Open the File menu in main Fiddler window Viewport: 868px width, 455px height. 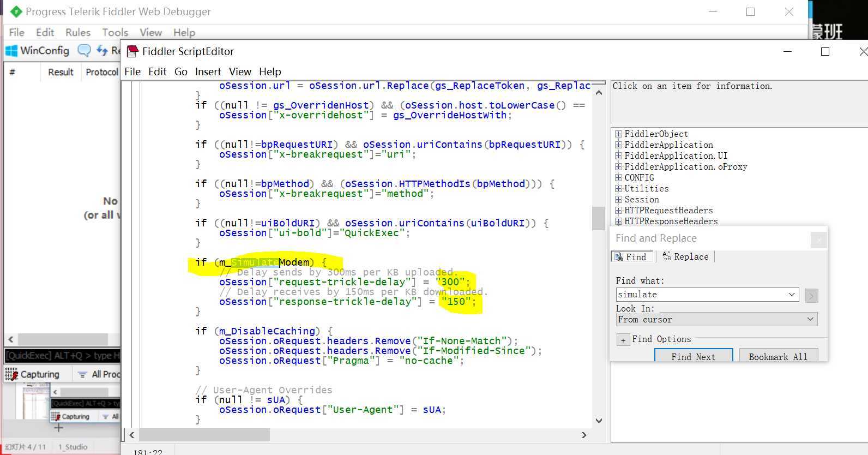point(16,32)
